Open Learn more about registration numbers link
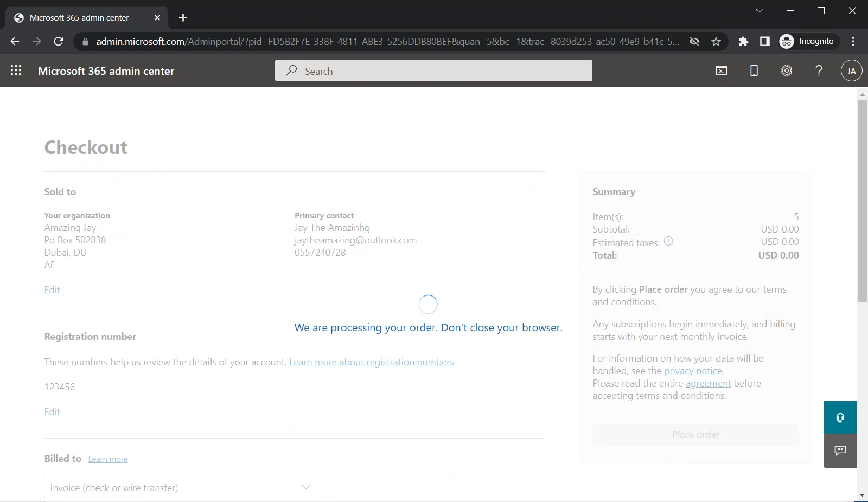Viewport: 868px width, 502px height. tap(371, 362)
